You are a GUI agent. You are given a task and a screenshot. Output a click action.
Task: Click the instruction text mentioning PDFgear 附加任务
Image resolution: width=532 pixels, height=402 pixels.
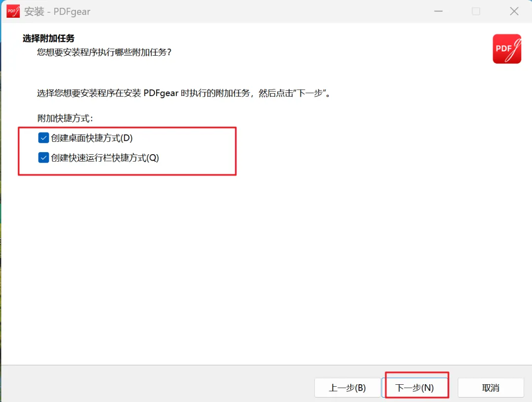coord(184,93)
